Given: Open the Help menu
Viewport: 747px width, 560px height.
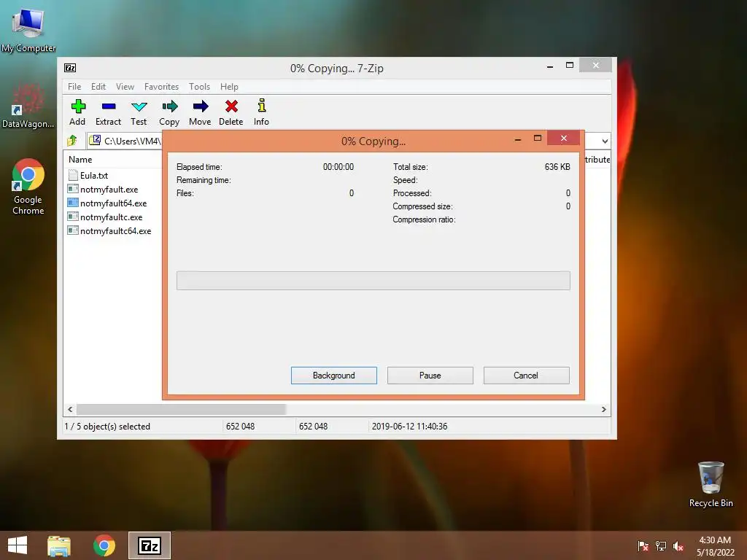Looking at the screenshot, I should tap(229, 87).
